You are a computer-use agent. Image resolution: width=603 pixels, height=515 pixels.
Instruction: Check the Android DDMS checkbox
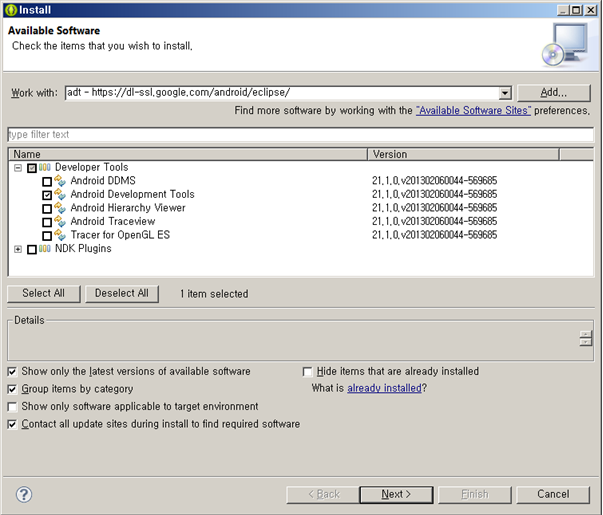(x=47, y=182)
